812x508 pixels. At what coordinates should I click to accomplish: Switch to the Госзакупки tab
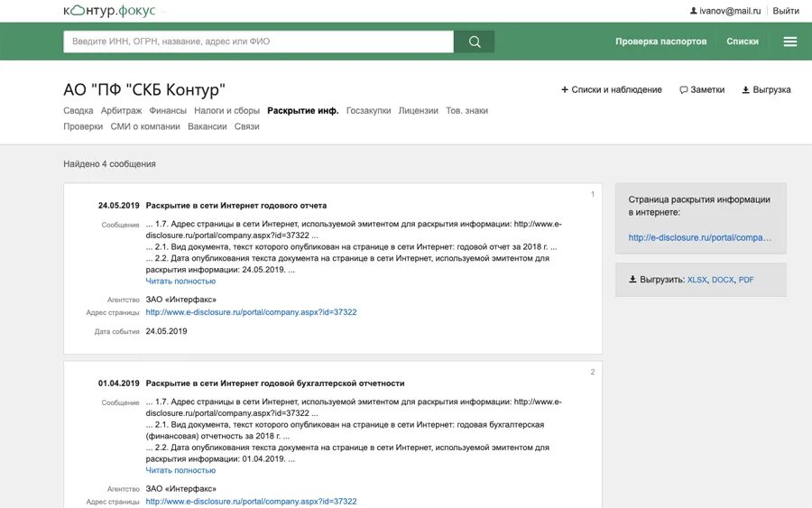point(369,110)
